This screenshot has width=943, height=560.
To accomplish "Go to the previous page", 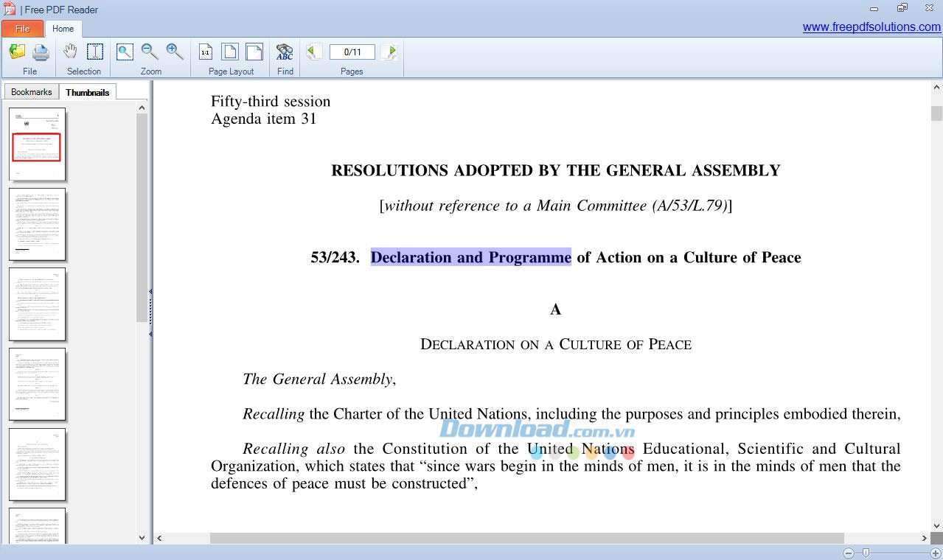I will [x=312, y=52].
